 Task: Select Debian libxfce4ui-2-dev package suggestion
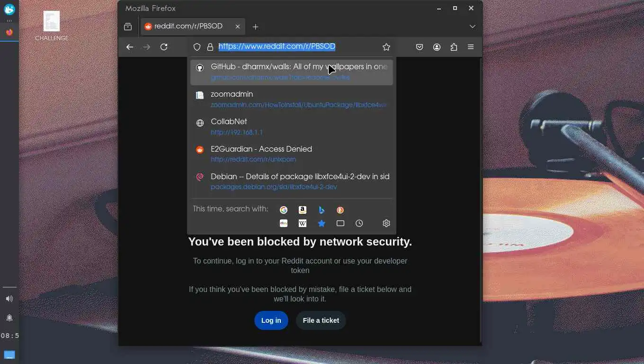[x=292, y=182]
